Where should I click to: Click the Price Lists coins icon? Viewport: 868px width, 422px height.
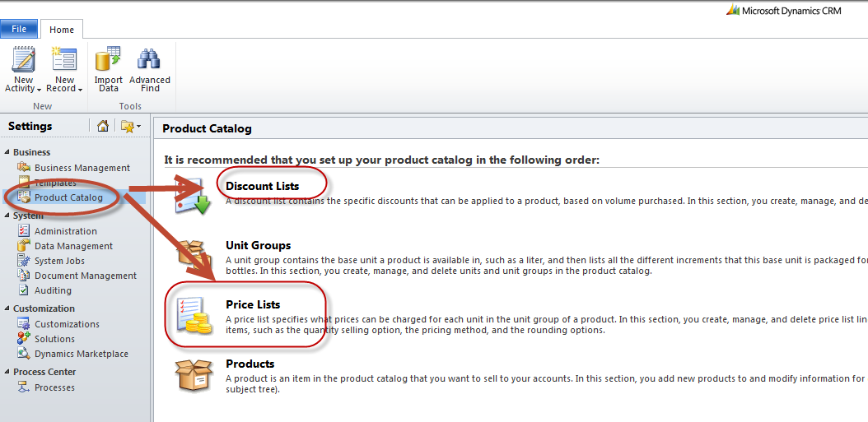pos(194,316)
